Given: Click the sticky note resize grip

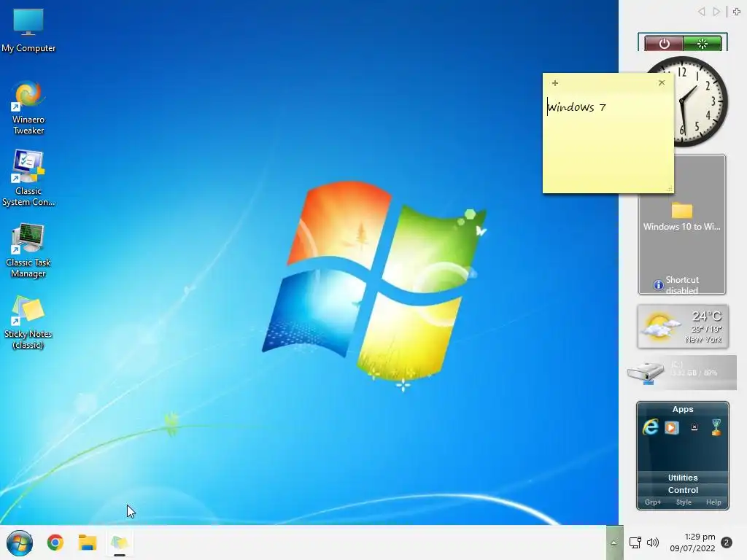Looking at the screenshot, I should (670, 189).
